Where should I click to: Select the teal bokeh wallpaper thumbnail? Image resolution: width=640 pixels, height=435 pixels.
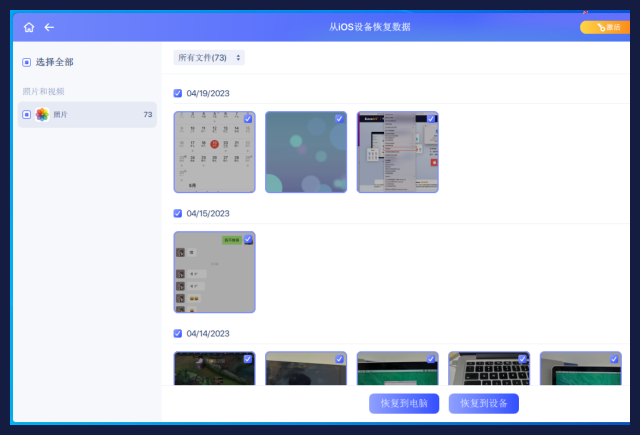[306, 152]
